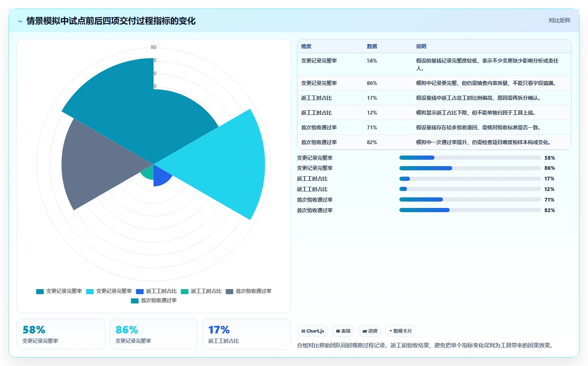This screenshot has width=588, height=366.
Task: Click the 82% progress bar
Action: tap(470, 210)
